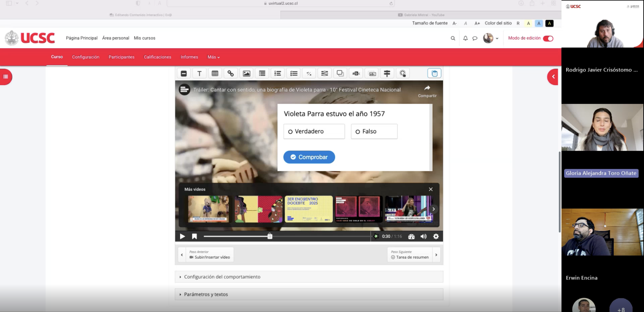The height and width of the screenshot is (312, 644).
Task: Click the Compartir share arrow on video
Action: [x=427, y=88]
